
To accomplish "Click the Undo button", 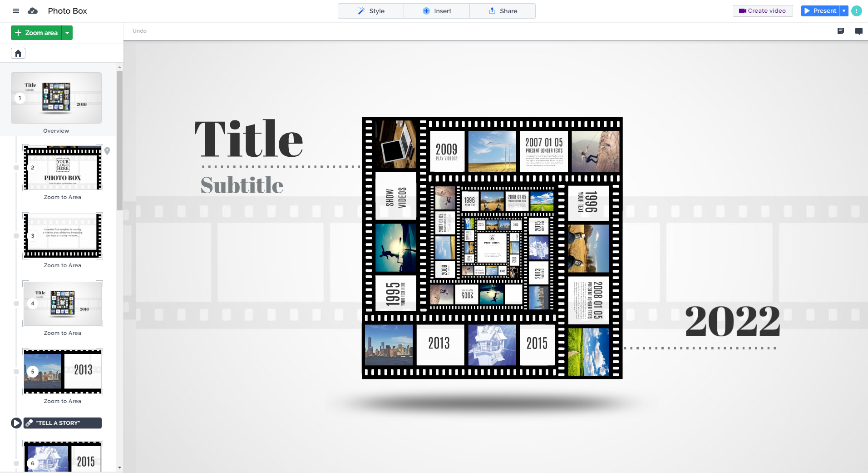I will click(139, 30).
